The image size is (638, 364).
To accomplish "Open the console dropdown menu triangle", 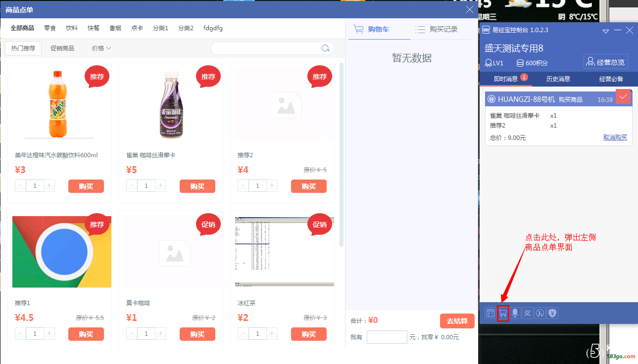I will coord(605,31).
